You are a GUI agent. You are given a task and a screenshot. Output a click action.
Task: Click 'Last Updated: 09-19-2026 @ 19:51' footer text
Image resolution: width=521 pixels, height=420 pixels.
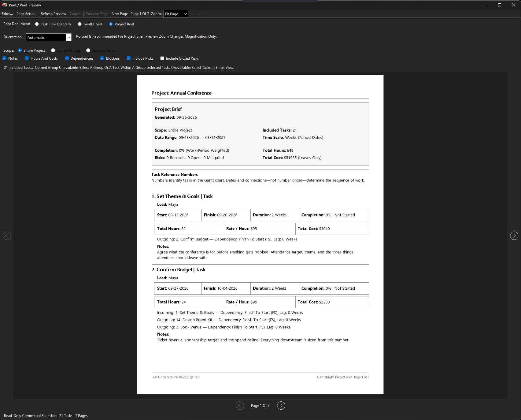point(176,377)
